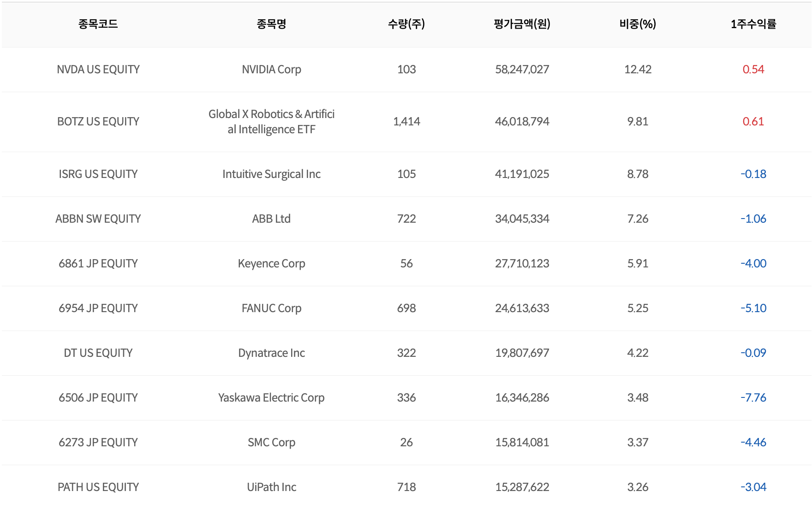
Task: Click the return value -0.18
Action: point(753,174)
